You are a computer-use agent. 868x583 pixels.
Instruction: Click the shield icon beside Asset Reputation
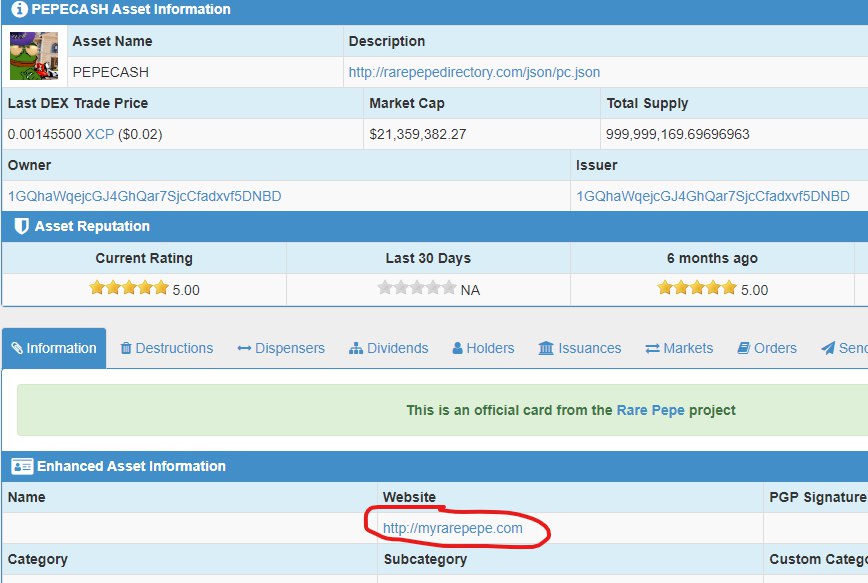pos(21,226)
